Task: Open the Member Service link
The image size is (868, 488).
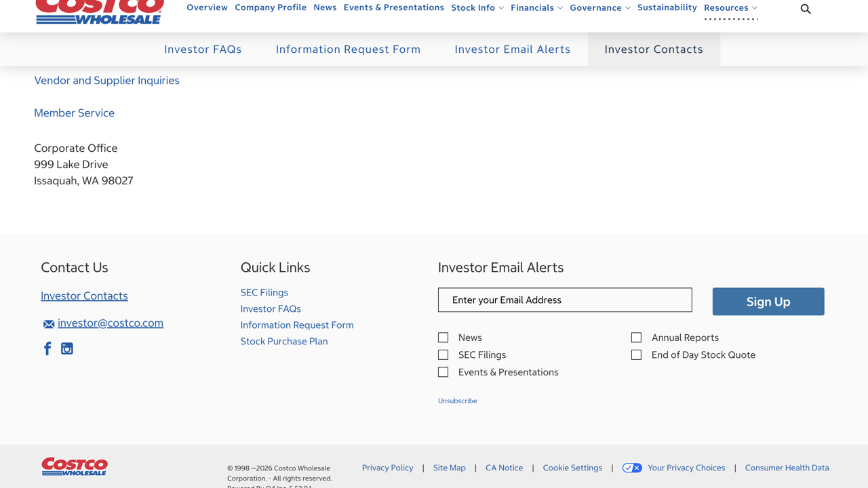Action: coord(74,113)
